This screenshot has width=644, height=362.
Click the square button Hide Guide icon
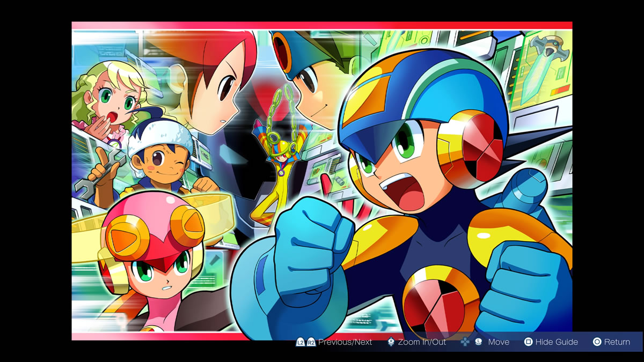(x=528, y=342)
